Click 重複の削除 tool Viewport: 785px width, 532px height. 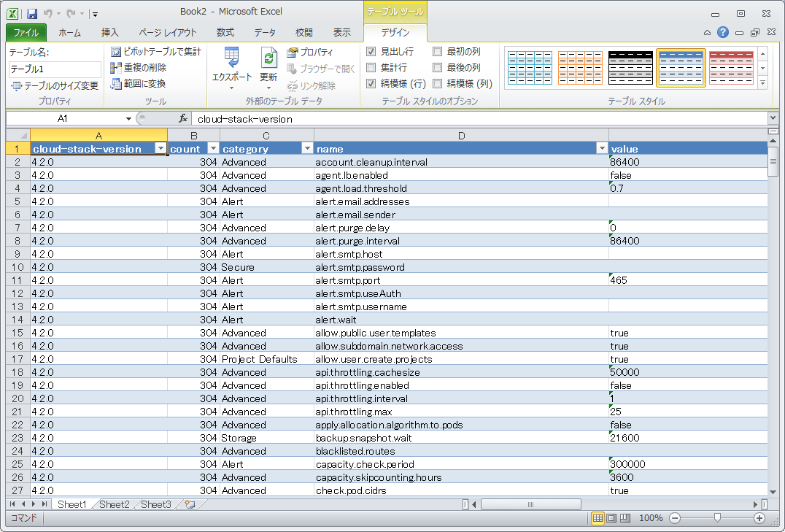click(x=138, y=68)
